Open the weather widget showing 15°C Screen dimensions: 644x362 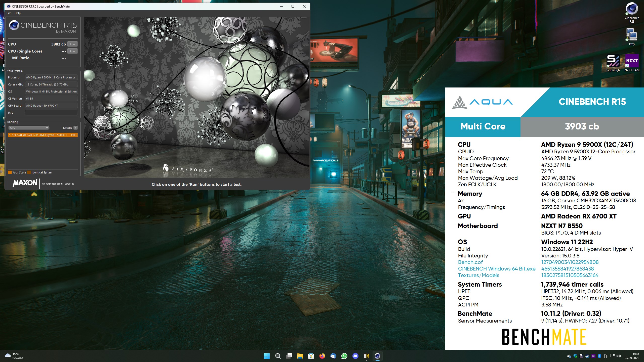[x=15, y=356]
